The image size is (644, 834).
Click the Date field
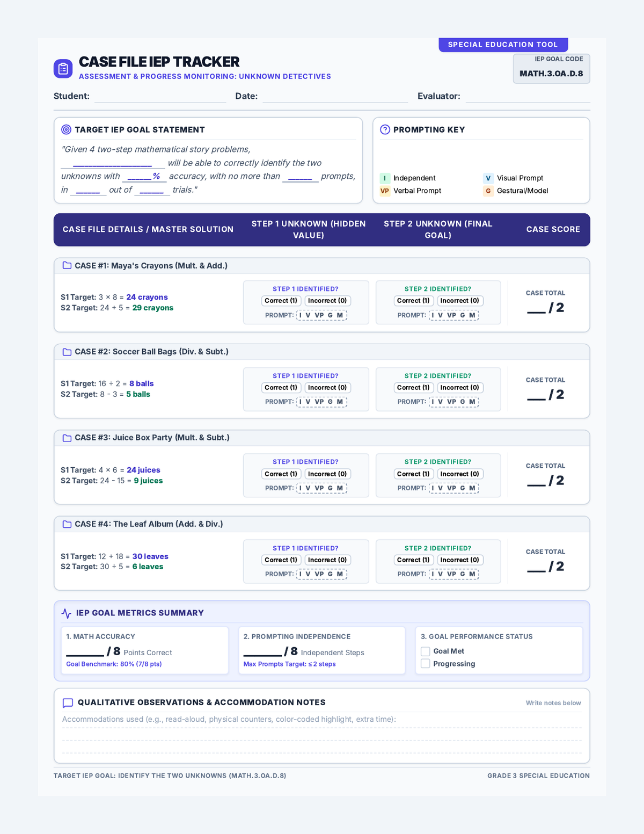pos(335,97)
